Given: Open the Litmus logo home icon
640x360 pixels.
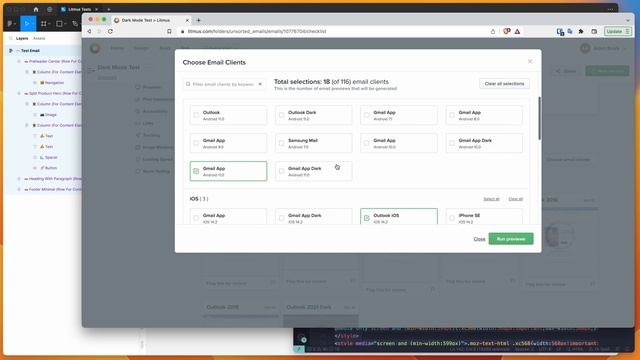Looking at the screenshot, I should [x=95, y=49].
